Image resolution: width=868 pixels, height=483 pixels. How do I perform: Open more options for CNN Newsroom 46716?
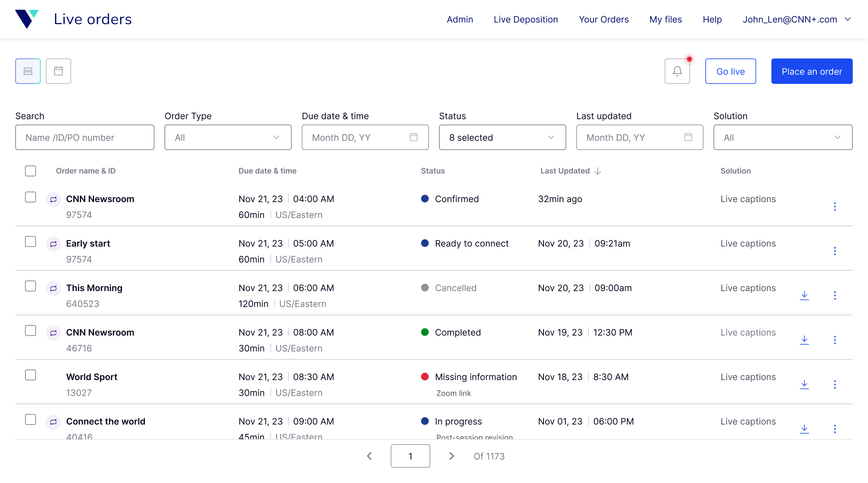click(835, 340)
